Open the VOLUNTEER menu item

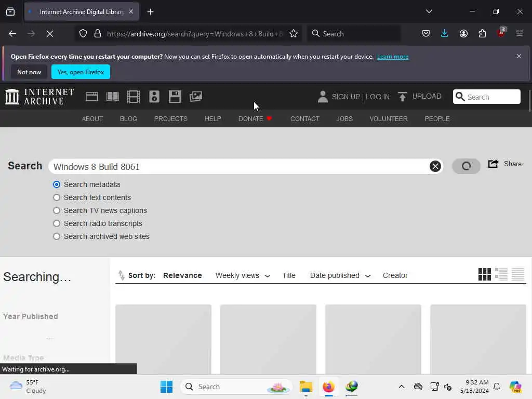(389, 119)
